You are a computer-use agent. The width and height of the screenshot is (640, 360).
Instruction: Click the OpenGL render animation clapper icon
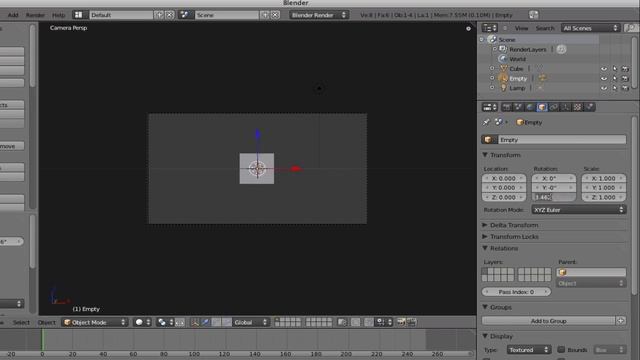coord(411,322)
